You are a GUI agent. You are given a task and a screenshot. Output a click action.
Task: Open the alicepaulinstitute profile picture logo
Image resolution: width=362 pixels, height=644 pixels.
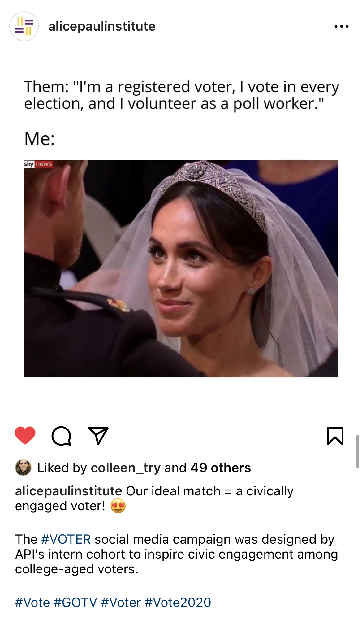[x=24, y=26]
